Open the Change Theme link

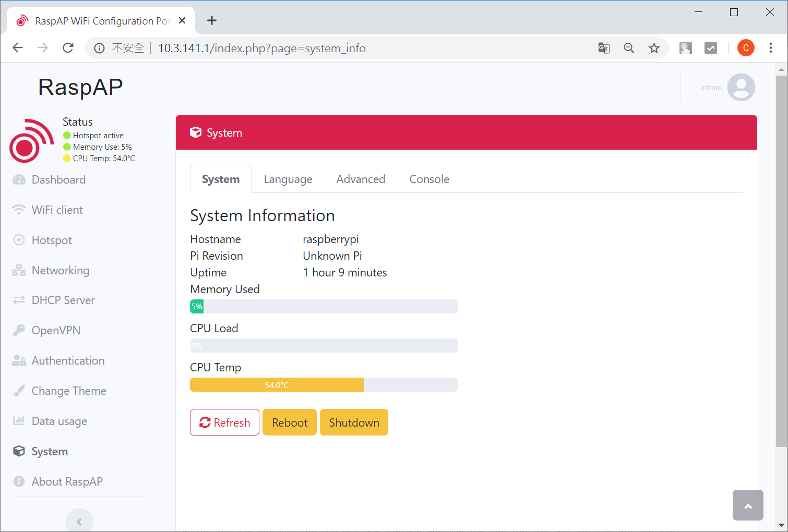click(69, 391)
